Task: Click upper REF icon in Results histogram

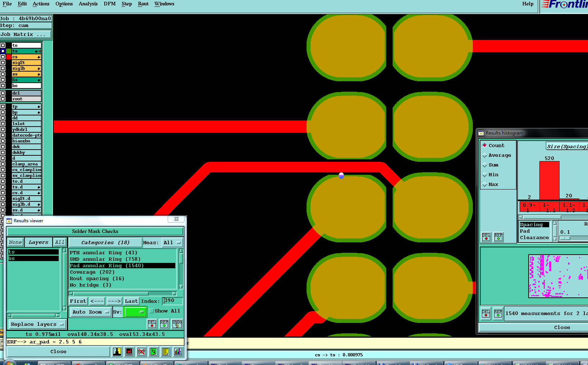Action: (x=498, y=237)
